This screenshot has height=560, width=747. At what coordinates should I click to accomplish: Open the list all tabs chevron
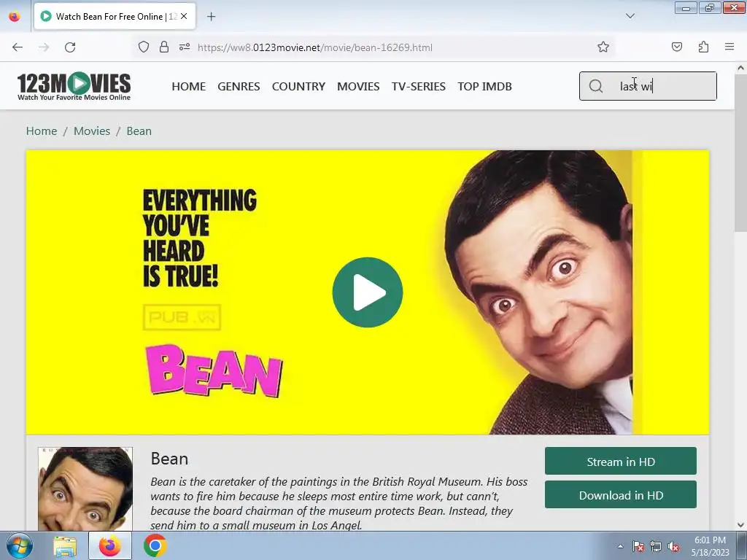[x=630, y=16]
